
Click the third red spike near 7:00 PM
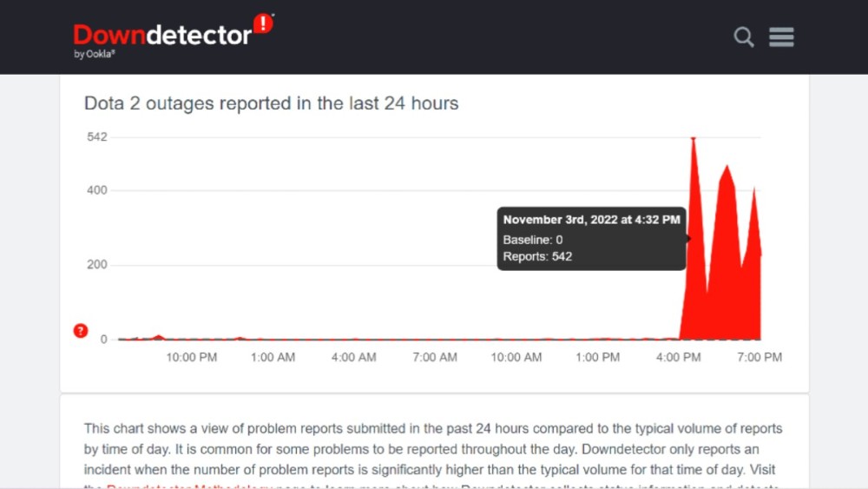click(x=753, y=191)
